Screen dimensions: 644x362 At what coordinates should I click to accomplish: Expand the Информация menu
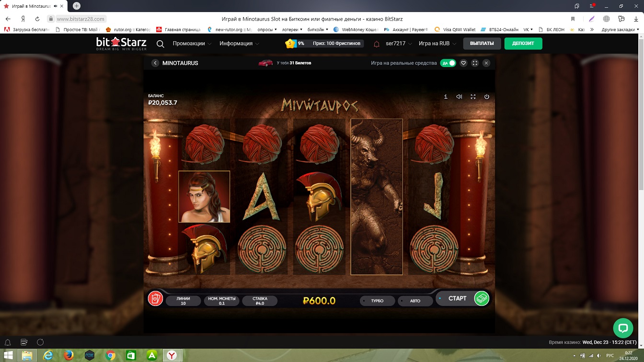(240, 44)
